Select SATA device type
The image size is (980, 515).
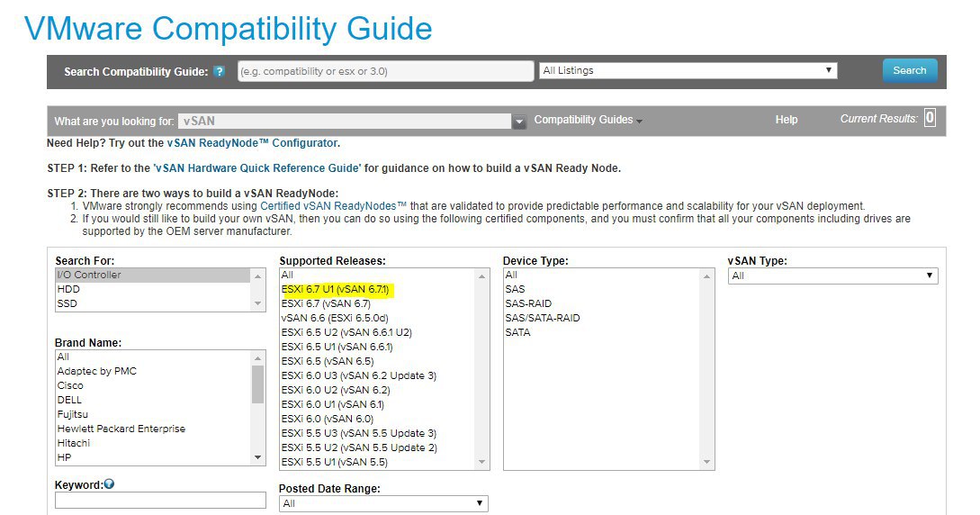click(x=601, y=332)
